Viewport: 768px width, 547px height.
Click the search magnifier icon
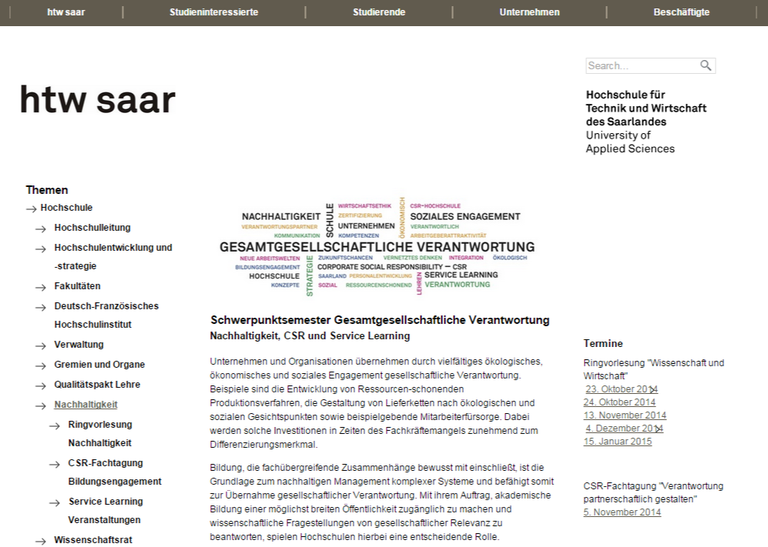[705, 66]
